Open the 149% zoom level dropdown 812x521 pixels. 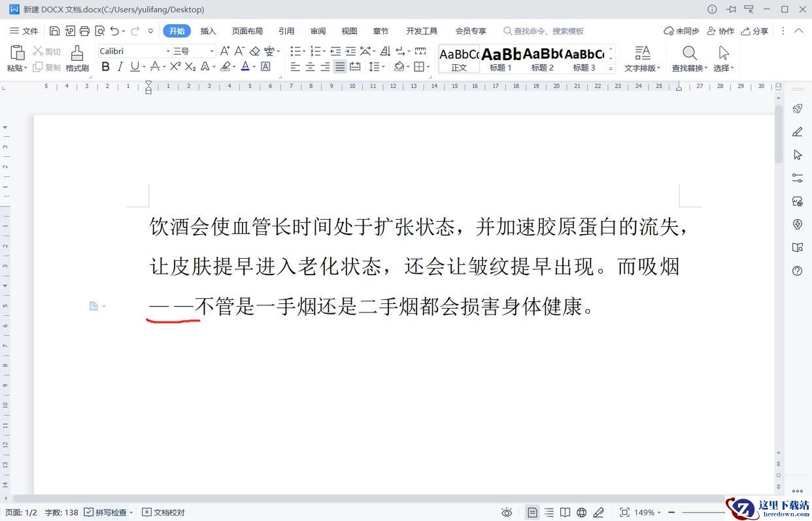[648, 513]
